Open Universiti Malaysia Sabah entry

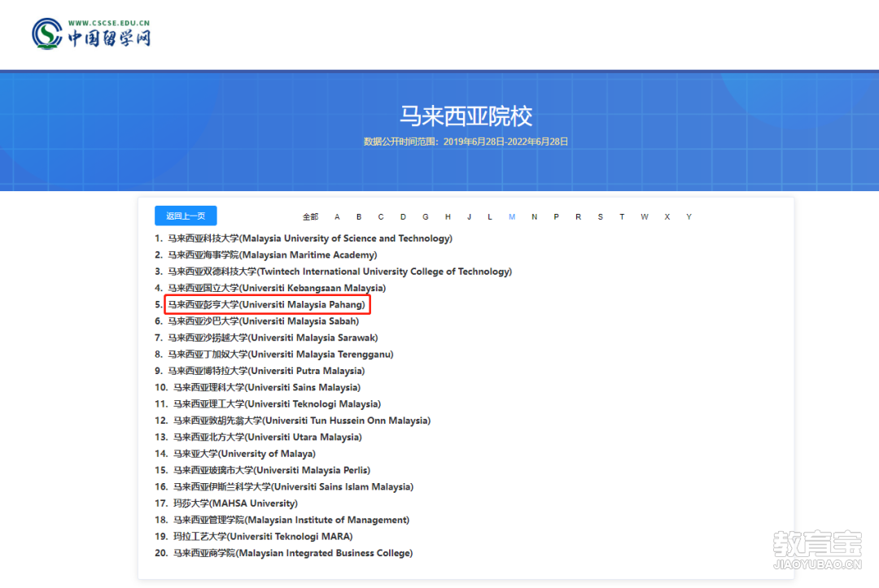(x=264, y=321)
